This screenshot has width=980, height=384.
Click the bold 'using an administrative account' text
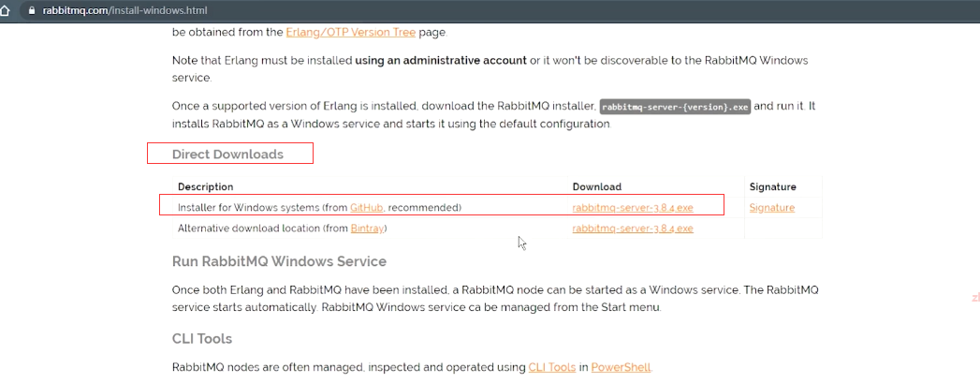[x=441, y=61]
